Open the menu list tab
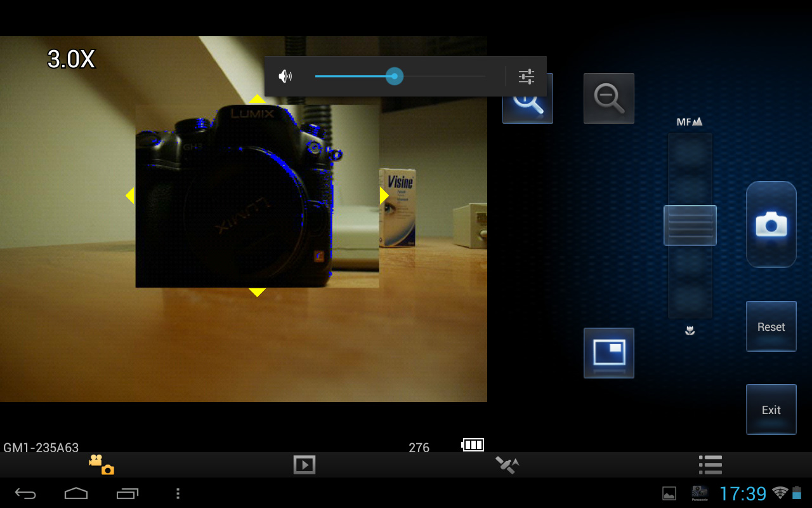 click(710, 465)
